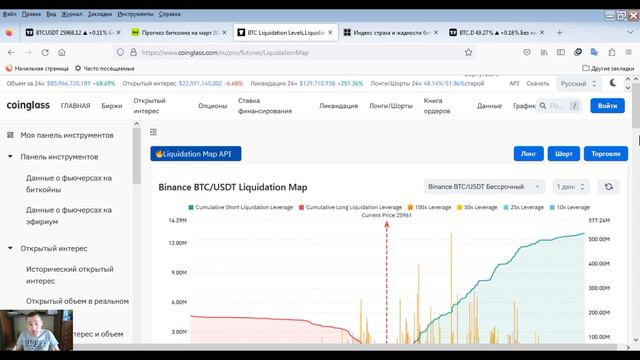The image size is (640, 360).
Task: Toggle 25x Leverage legend series
Action: click(524, 207)
